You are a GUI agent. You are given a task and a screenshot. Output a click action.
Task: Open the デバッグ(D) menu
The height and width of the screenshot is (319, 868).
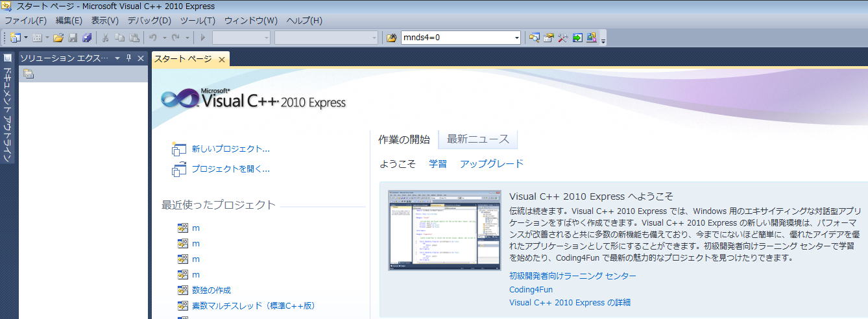(149, 21)
